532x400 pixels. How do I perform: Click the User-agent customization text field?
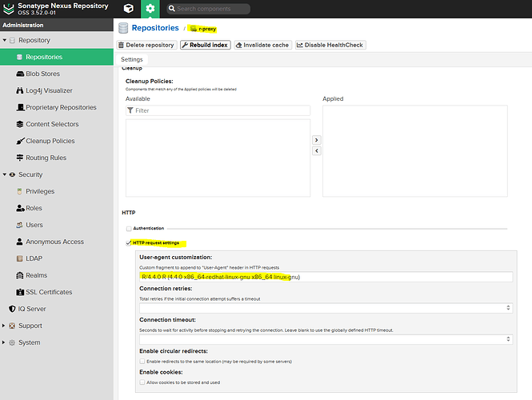pos(325,277)
